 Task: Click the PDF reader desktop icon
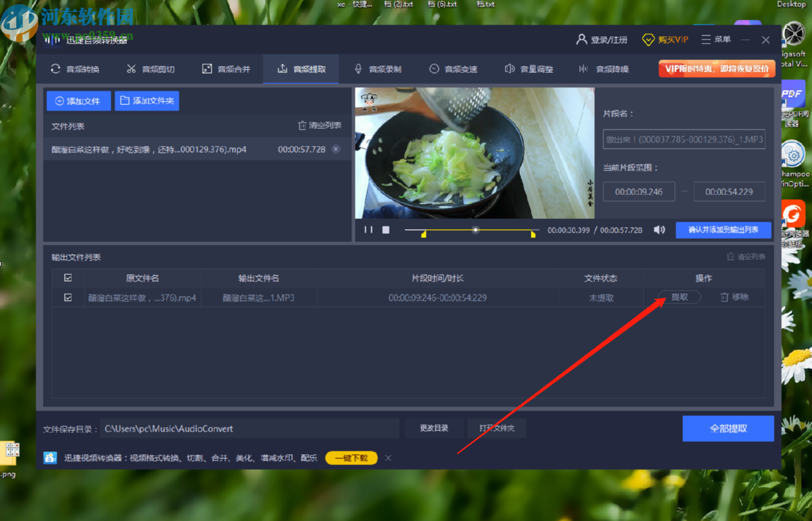click(792, 104)
